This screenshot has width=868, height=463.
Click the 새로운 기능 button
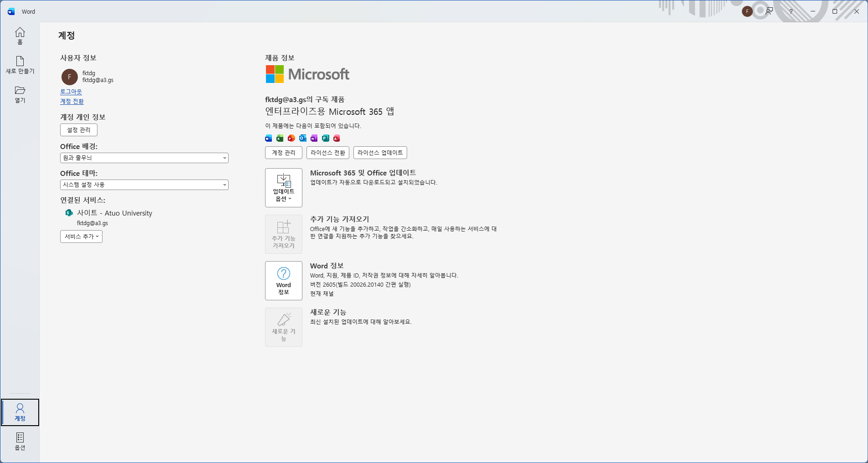tap(284, 327)
